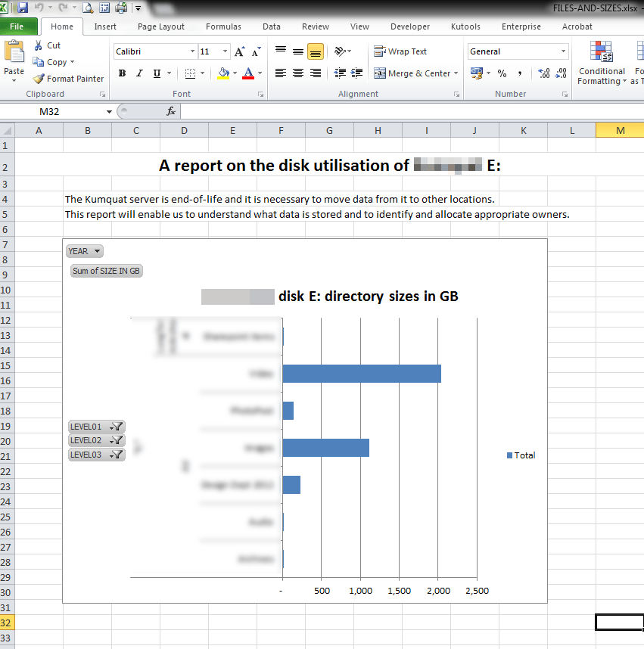Apply the Percent Style number format
644x649 pixels.
(503, 73)
